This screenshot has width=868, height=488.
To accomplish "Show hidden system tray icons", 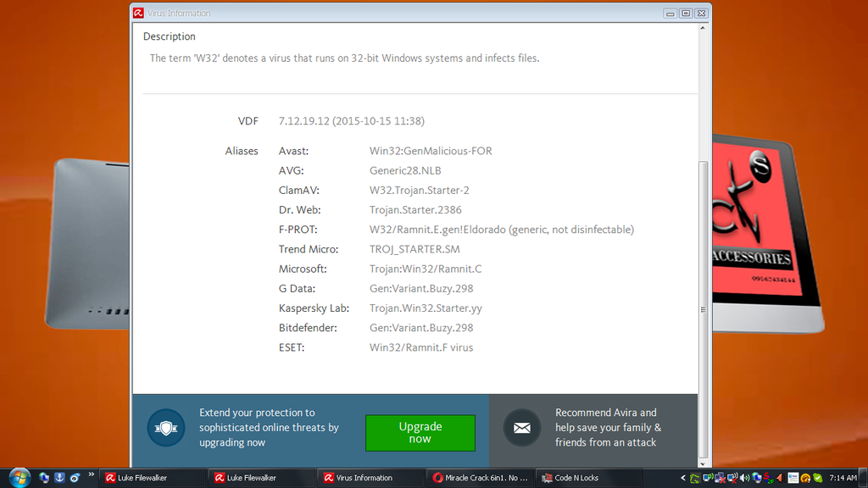I will pyautogui.click(x=683, y=478).
